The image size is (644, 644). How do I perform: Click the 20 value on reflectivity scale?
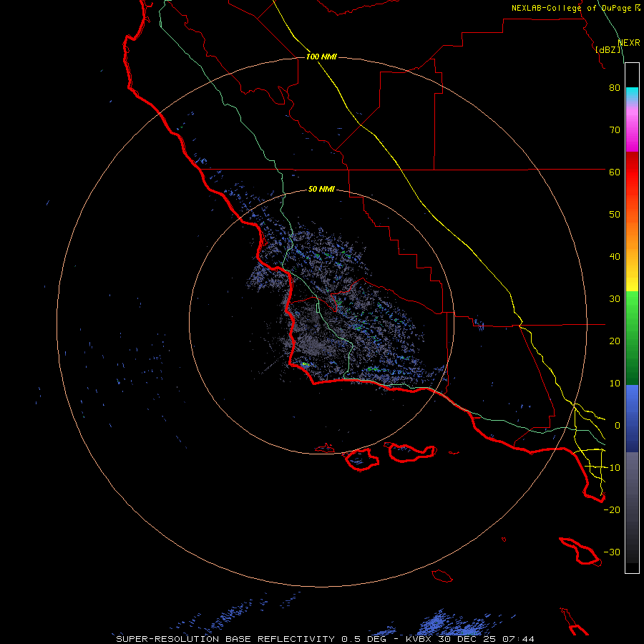[615, 341]
